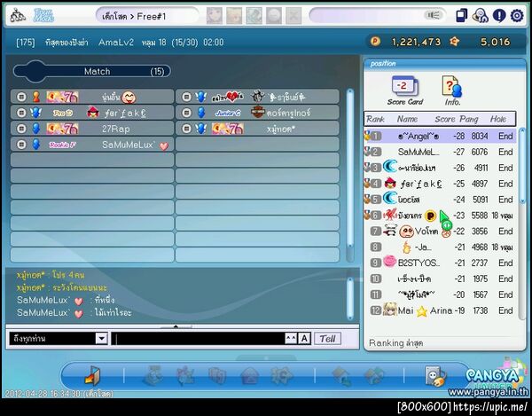Select rank 4 row with score -25
Viewport: 532px width, 416px height.
[x=440, y=184]
